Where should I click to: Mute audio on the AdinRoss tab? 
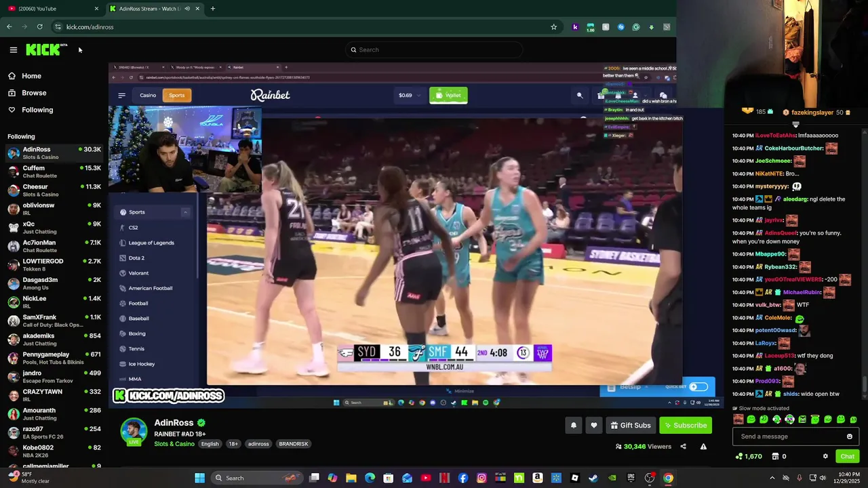coord(187,9)
